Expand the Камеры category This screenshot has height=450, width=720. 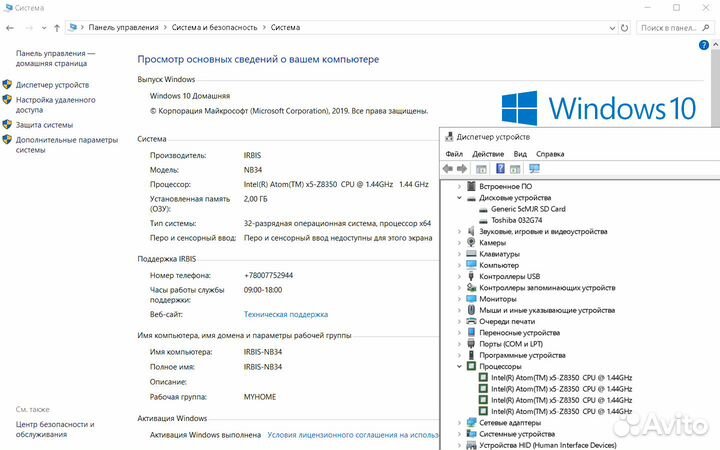459,243
